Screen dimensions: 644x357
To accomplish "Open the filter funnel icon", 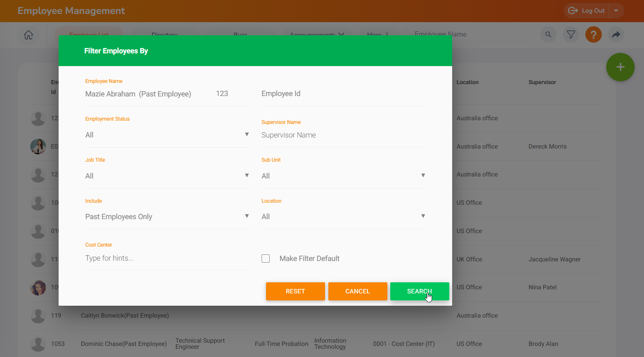I will tap(571, 34).
